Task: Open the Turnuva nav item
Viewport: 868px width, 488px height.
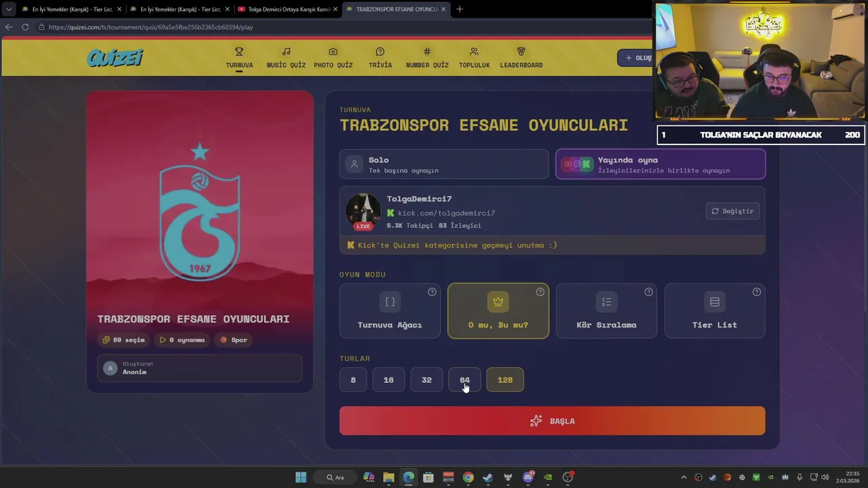Action: point(239,58)
